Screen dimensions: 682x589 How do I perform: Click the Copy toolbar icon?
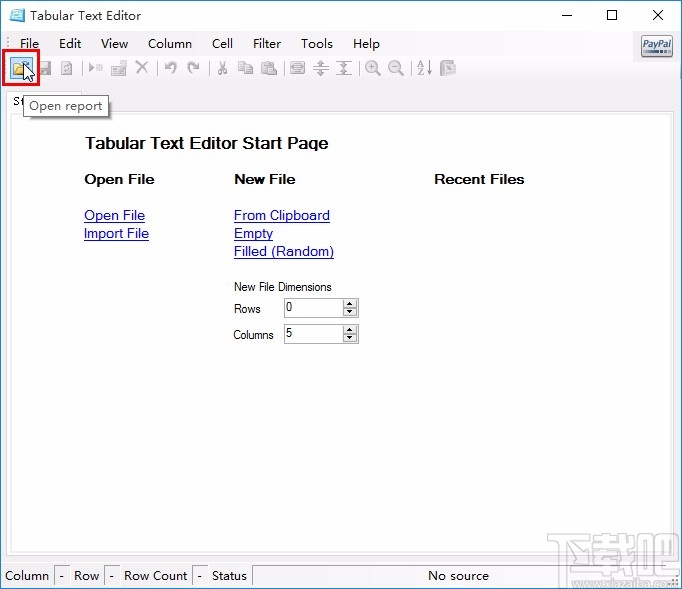(245, 68)
